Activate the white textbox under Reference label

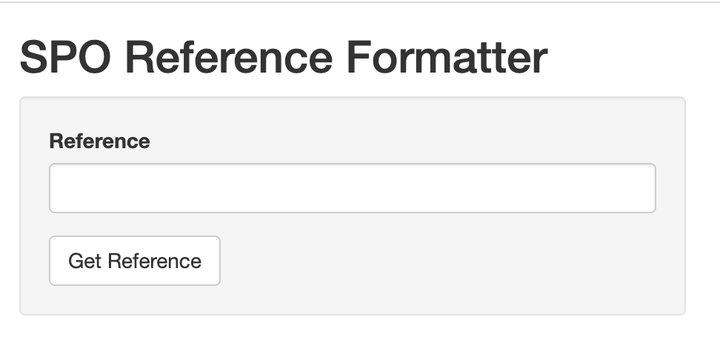click(x=352, y=188)
